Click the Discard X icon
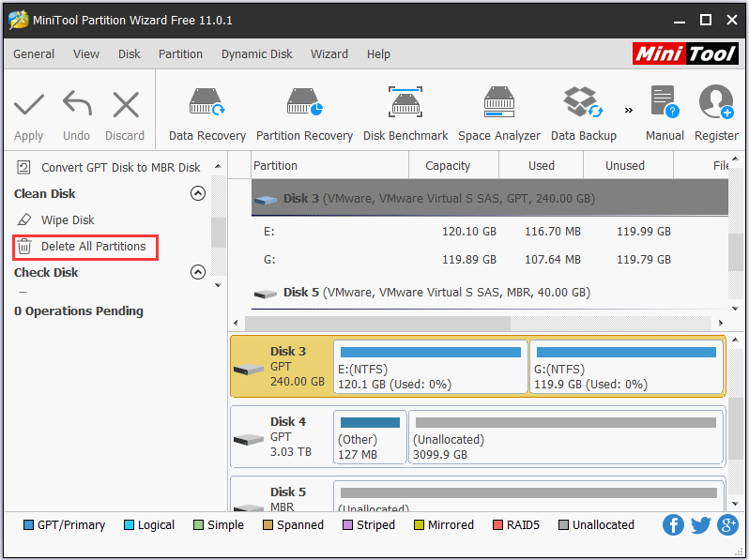The width and height of the screenshot is (749, 560). [126, 104]
